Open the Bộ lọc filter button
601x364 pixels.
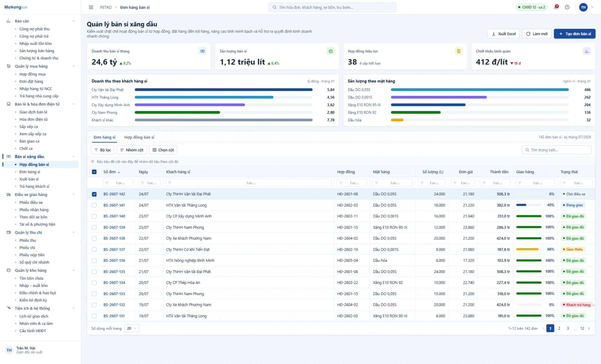pyautogui.click(x=102, y=150)
